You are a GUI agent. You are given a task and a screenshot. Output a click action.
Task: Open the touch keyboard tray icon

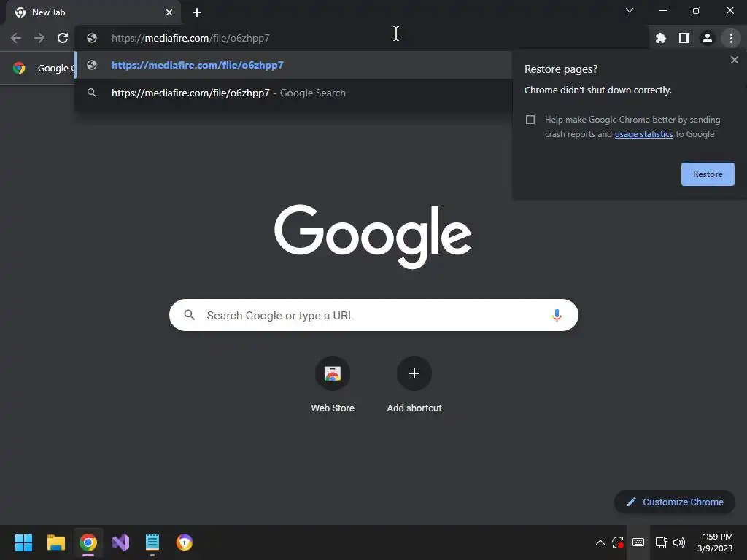[x=638, y=542]
